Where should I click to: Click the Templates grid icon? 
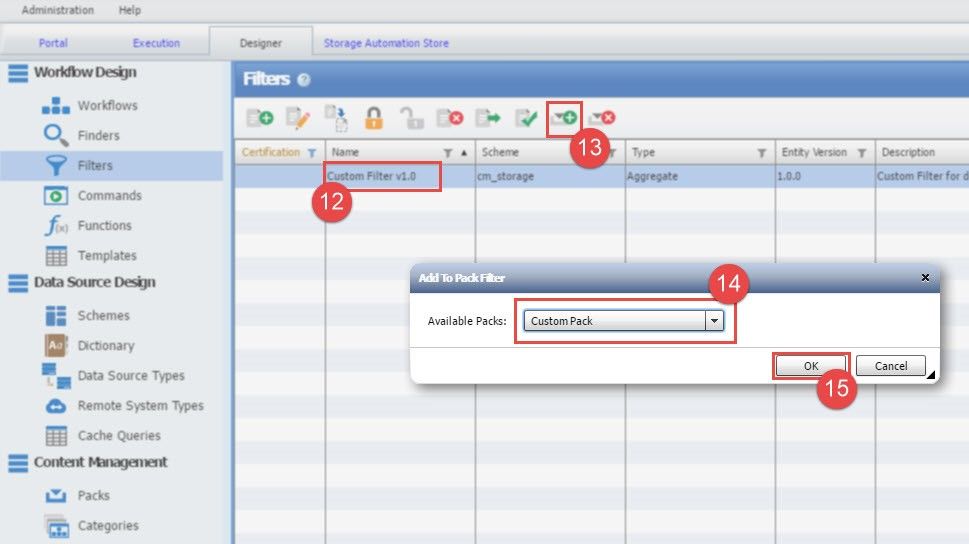[56, 255]
